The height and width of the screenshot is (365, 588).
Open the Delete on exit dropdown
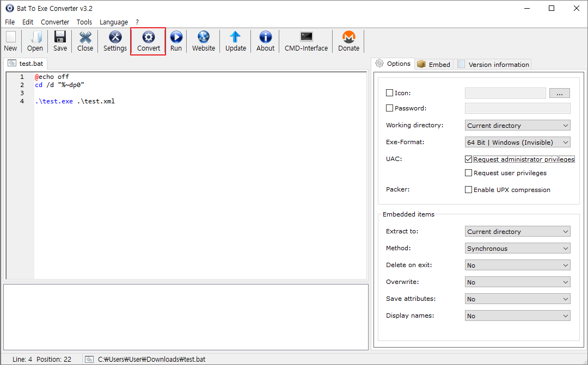[x=518, y=265]
